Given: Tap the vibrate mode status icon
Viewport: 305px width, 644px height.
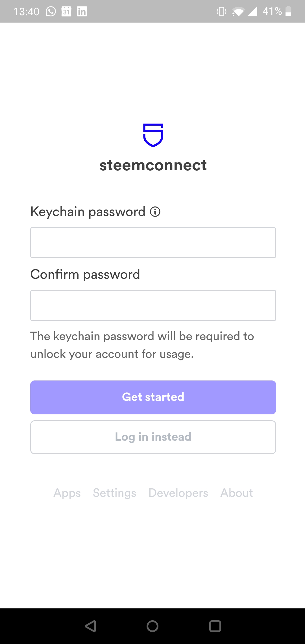Looking at the screenshot, I should click(221, 12).
